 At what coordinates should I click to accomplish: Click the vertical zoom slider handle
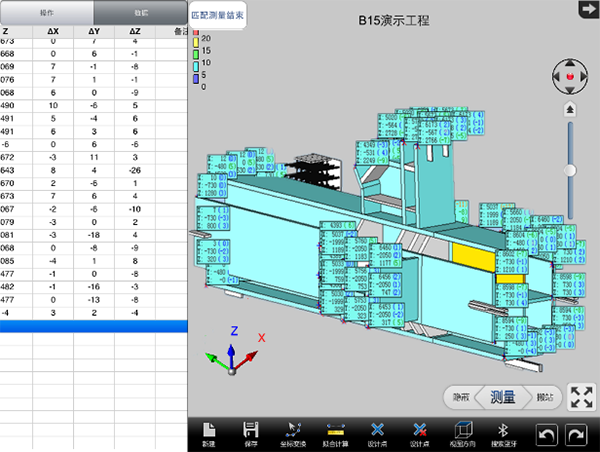(570, 170)
